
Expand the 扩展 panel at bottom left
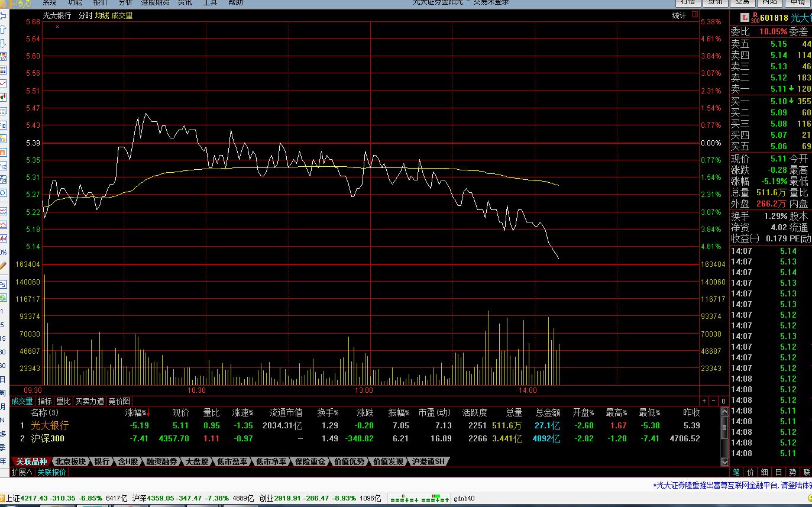(22, 472)
